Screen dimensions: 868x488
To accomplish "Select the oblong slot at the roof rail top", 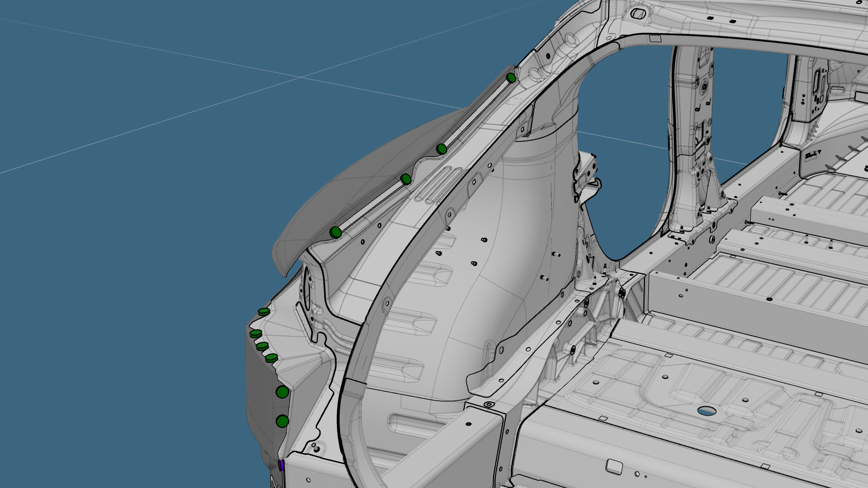I will click(x=639, y=12).
